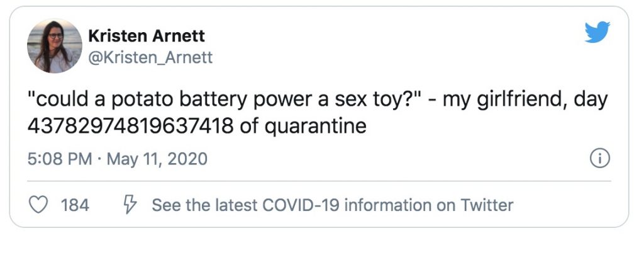The image size is (644, 255).
Task: Click the Twitter bird logo
Action: pyautogui.click(x=597, y=32)
